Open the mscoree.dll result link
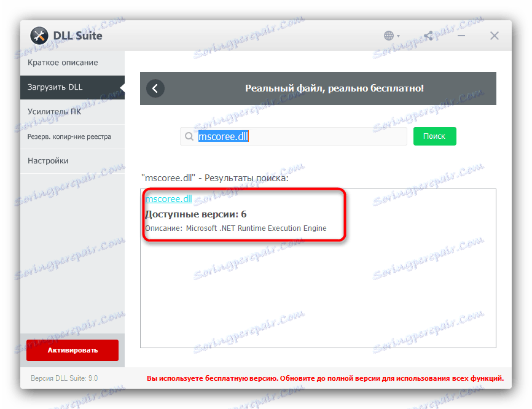Screen dimensions: 532x409 tap(168, 199)
